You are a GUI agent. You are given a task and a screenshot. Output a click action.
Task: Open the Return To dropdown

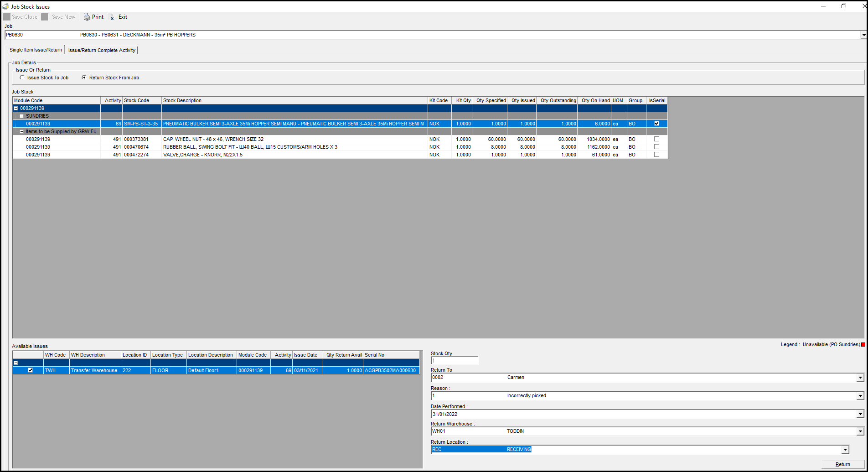(x=860, y=378)
